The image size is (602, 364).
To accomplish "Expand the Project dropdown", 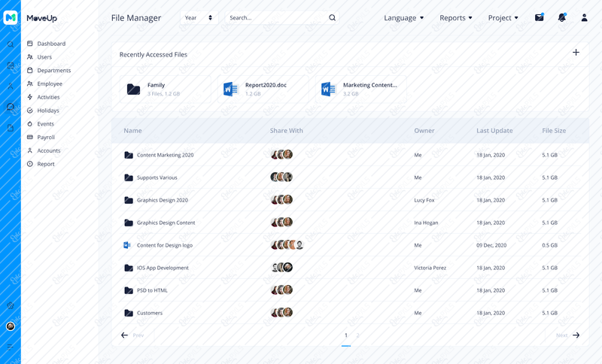I will click(503, 17).
